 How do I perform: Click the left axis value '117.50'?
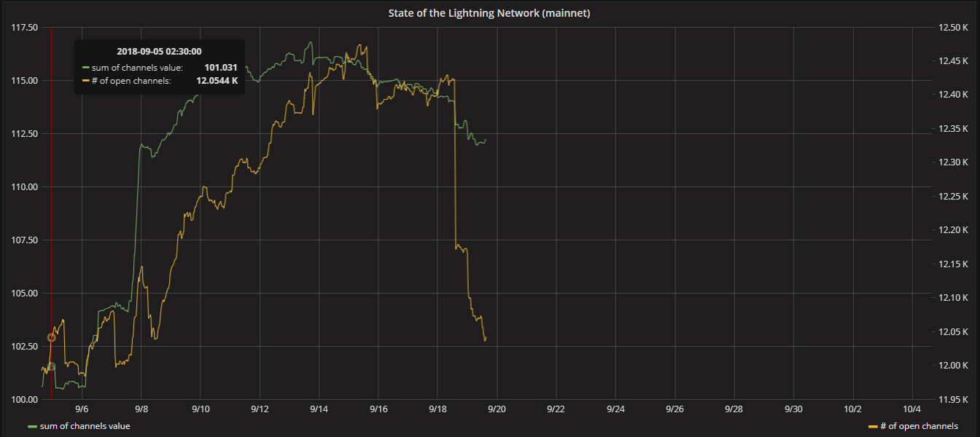25,27
